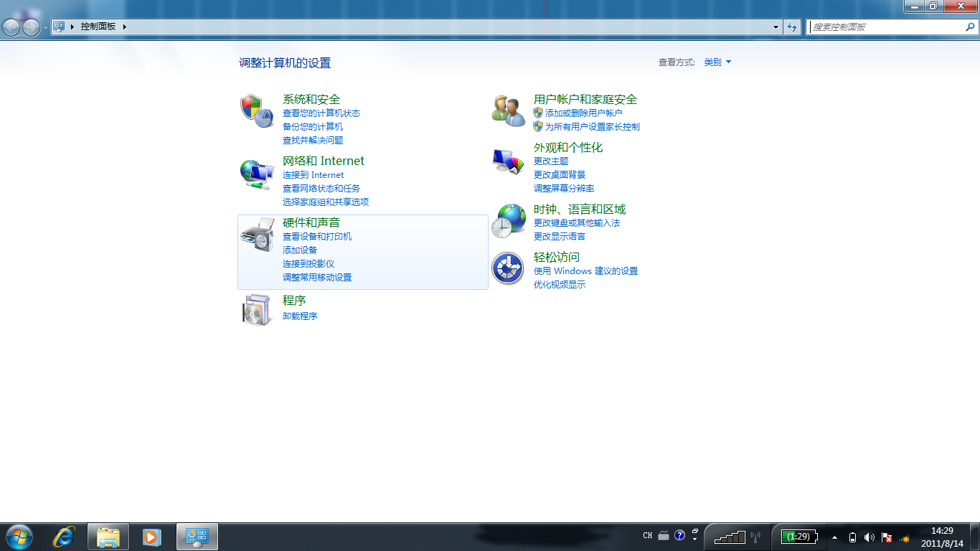Image resolution: width=980 pixels, height=551 pixels.
Task: Open the 调整屏幕分辨率 link
Action: (x=564, y=189)
